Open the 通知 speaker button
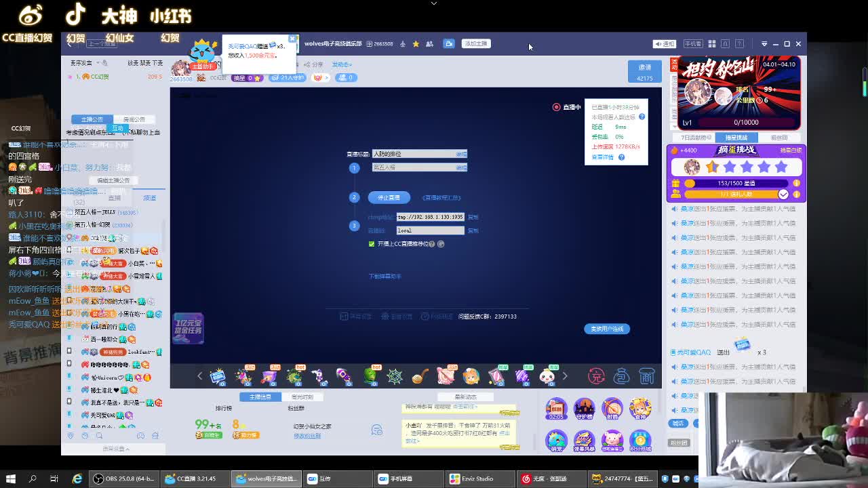Image resolution: width=868 pixels, height=488 pixels. (665, 44)
